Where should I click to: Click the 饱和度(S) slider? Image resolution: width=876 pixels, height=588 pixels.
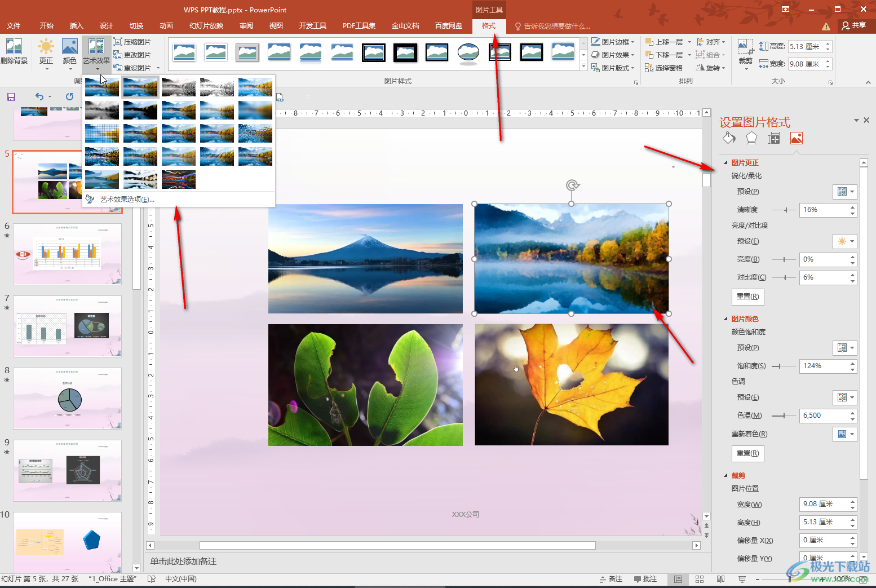784,366
